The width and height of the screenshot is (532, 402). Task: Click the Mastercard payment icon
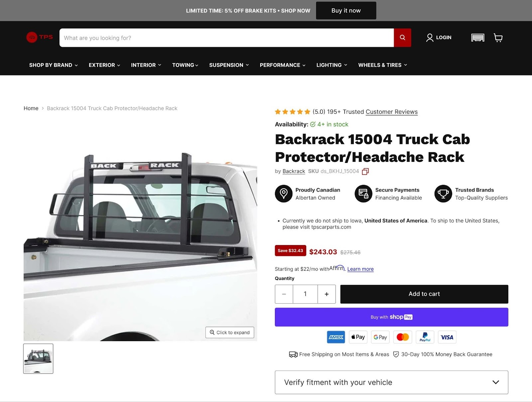pos(403,337)
